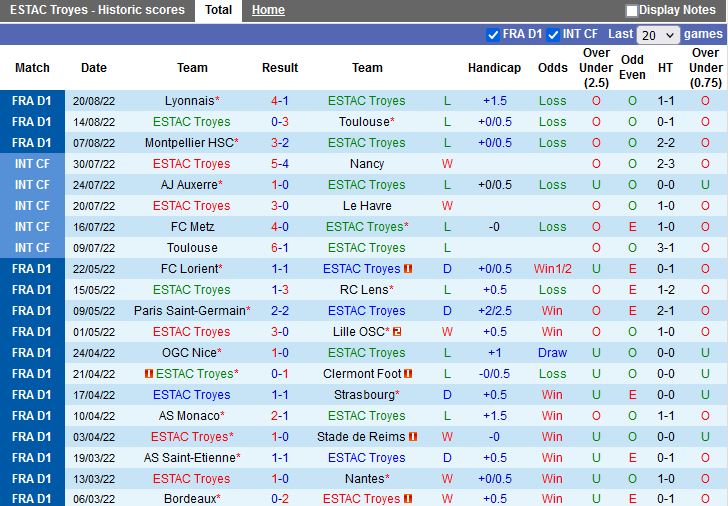
Task: Click the Handicap column header
Action: (494, 68)
